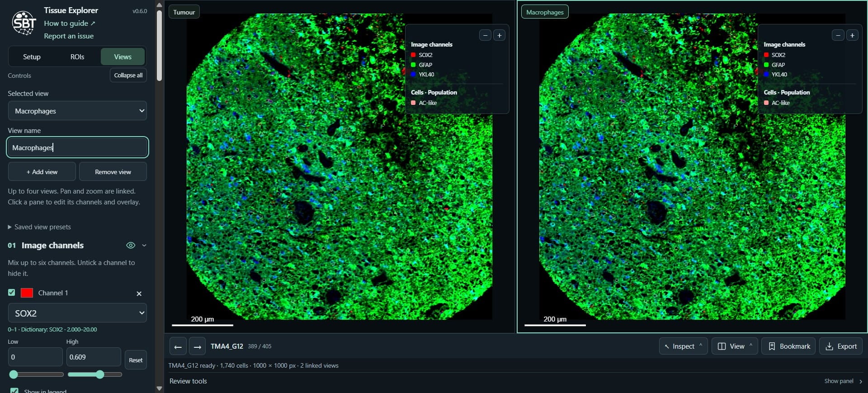Expand Saved view presets section

point(39,227)
